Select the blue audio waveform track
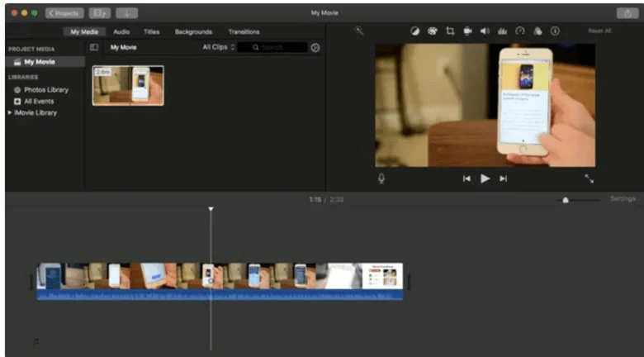The height and width of the screenshot is (357, 644). click(220, 294)
